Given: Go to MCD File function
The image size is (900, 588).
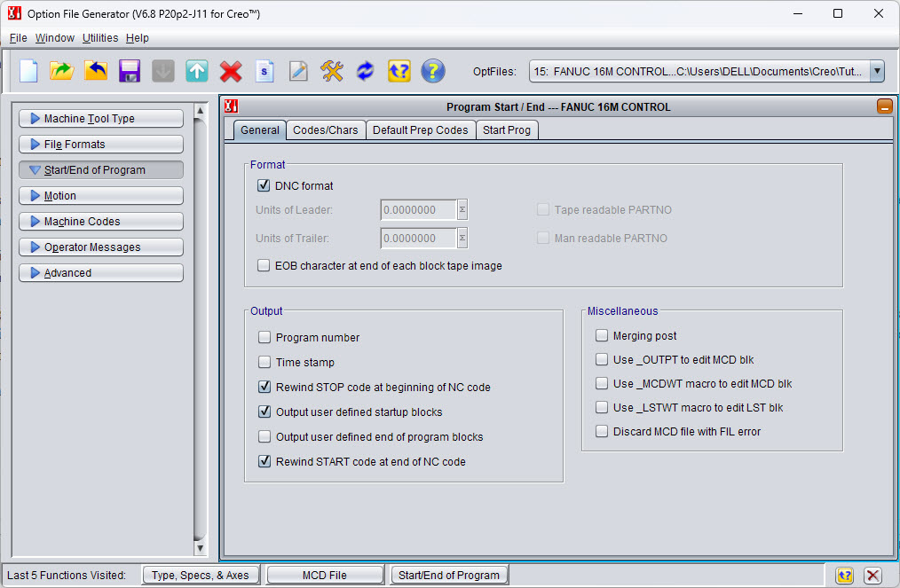Looking at the screenshot, I should 325,576.
